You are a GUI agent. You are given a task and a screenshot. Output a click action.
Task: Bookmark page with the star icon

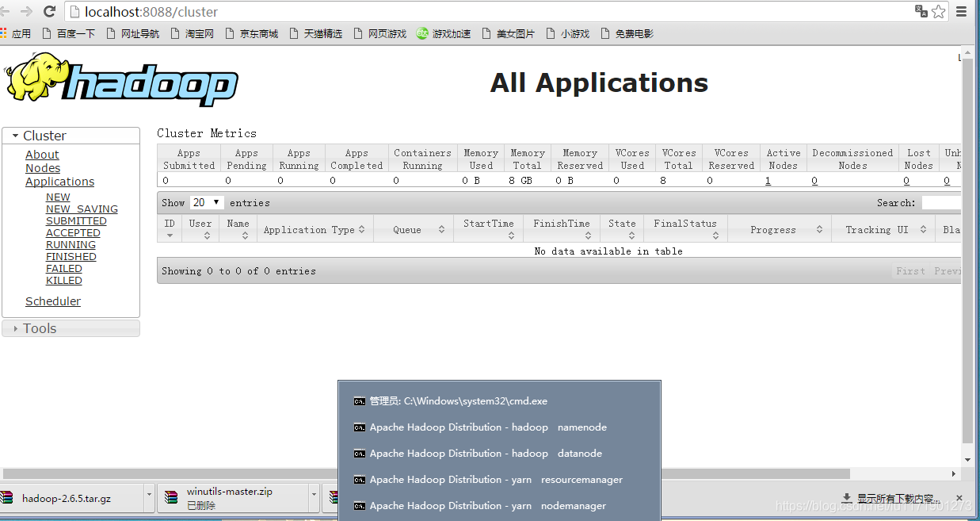(939, 12)
